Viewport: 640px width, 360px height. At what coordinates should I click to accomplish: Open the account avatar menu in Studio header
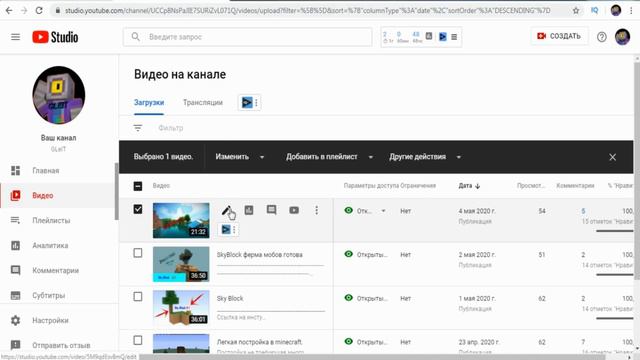pos(622,37)
